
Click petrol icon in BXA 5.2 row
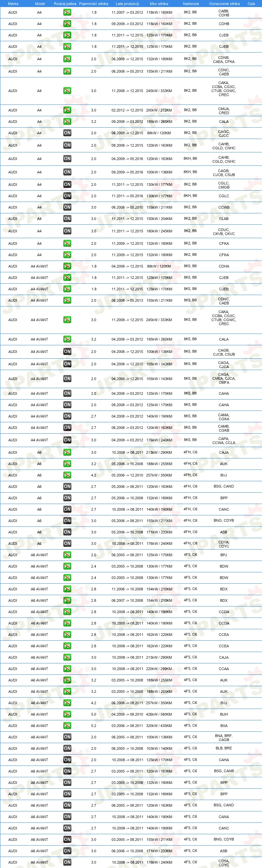pyautogui.click(x=67, y=726)
